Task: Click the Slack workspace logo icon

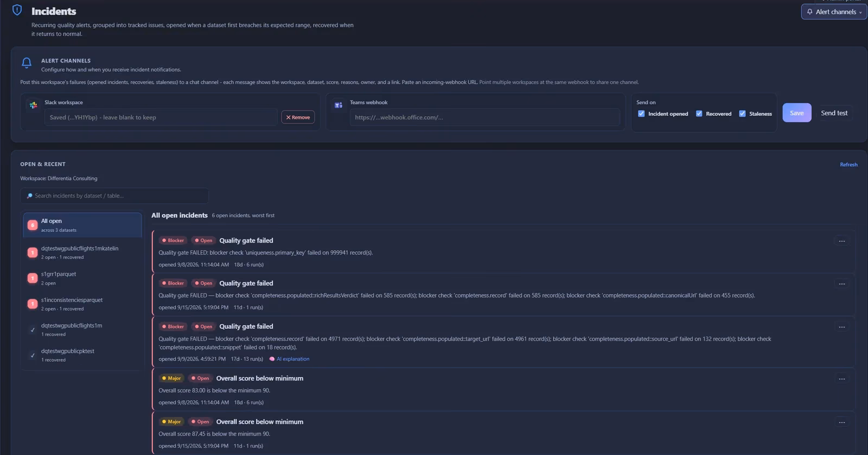Action: [x=33, y=105]
